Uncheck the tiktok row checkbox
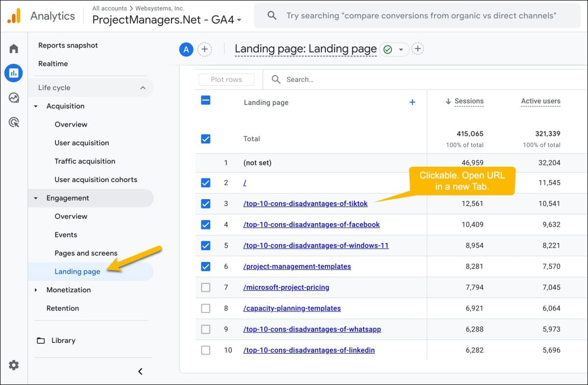588x385 pixels. [206, 204]
